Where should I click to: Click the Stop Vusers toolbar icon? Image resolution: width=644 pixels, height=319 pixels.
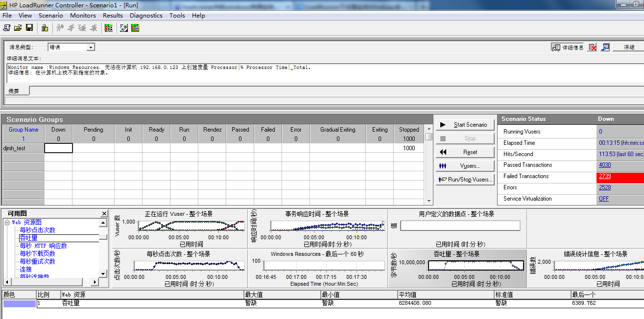93,28
